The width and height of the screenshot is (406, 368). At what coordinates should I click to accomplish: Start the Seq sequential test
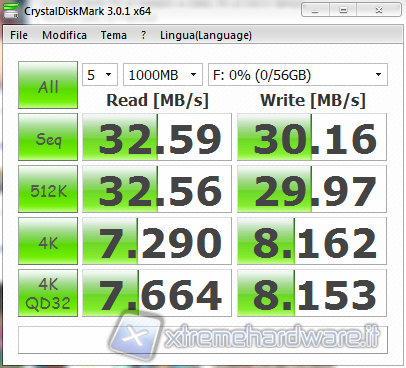pyautogui.click(x=48, y=137)
